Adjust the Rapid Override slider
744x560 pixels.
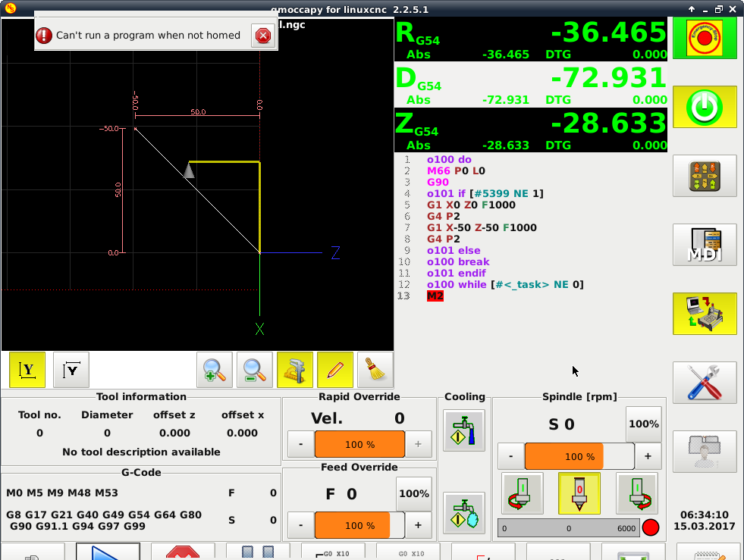tap(359, 444)
